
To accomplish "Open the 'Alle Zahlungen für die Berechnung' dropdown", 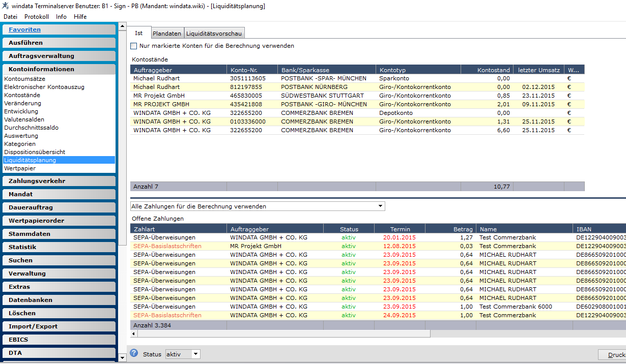I will (x=258, y=206).
